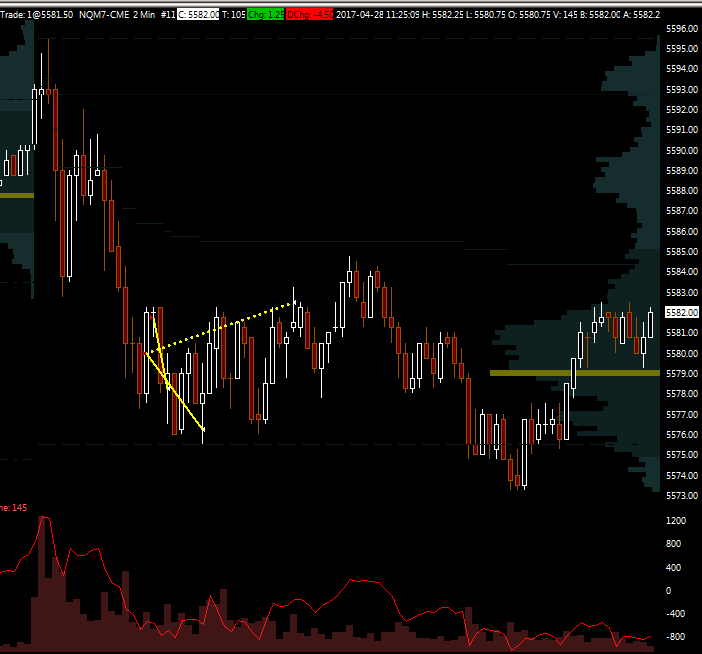Viewport: 702px width, 654px height.
Task: Click the 5584.00 price axis label
Action: (x=682, y=272)
